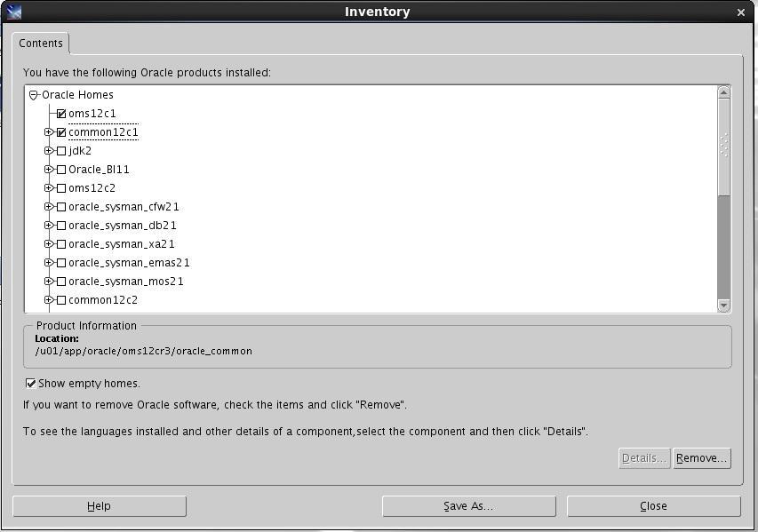Viewport: 758px width, 532px height.
Task: Click the scrollbar up arrow in product list
Action: (x=723, y=92)
